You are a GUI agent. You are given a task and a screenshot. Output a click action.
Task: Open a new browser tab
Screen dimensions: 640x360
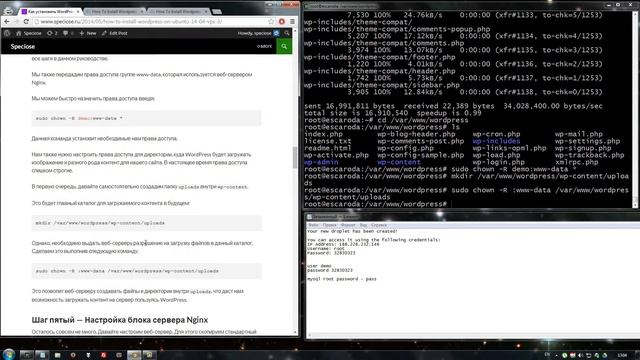tap(217, 11)
